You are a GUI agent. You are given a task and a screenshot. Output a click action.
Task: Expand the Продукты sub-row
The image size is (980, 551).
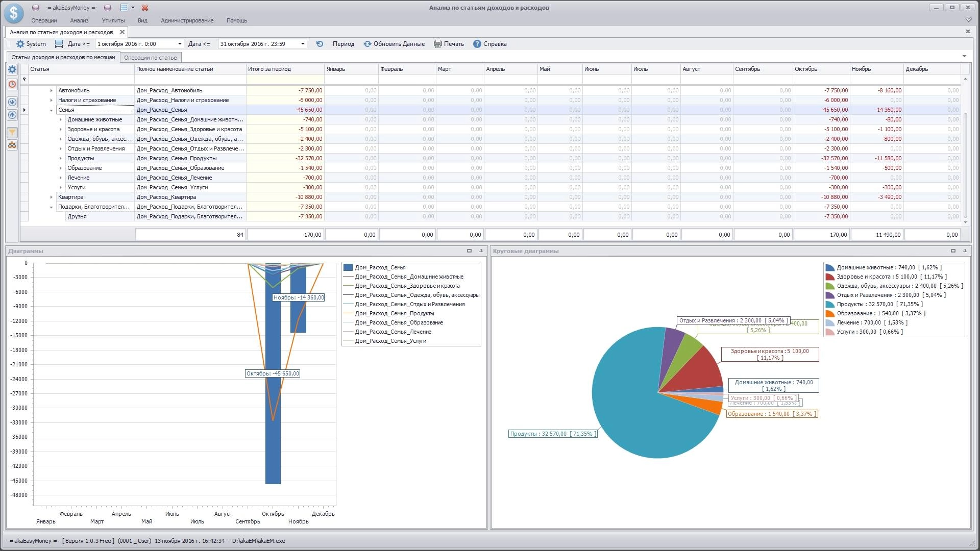coord(60,158)
